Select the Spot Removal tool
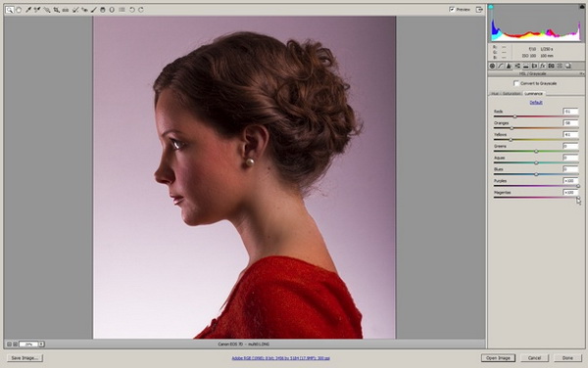 (75, 10)
